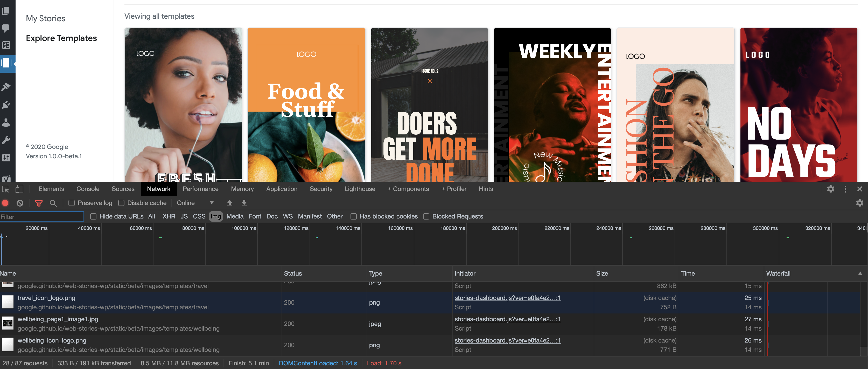Import a HAR file with upload arrow
868x369 pixels.
229,203
